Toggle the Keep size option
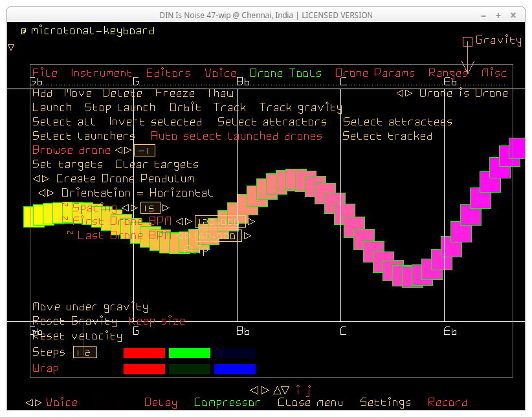This screenshot has width=532, height=417. pos(157,321)
